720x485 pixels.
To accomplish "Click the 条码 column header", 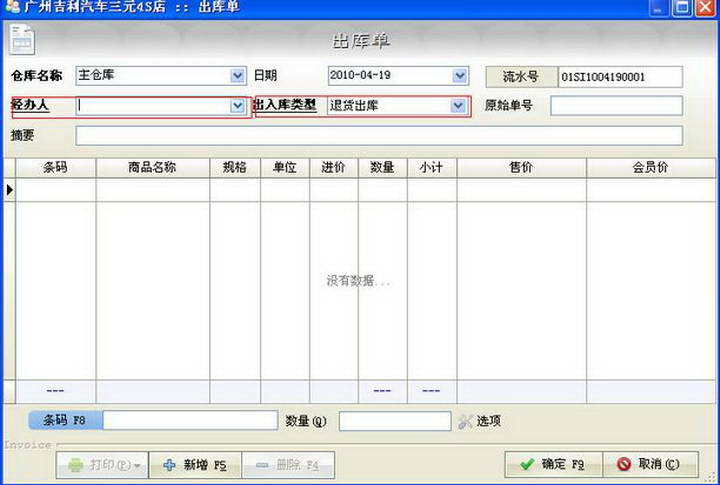I will [56, 168].
